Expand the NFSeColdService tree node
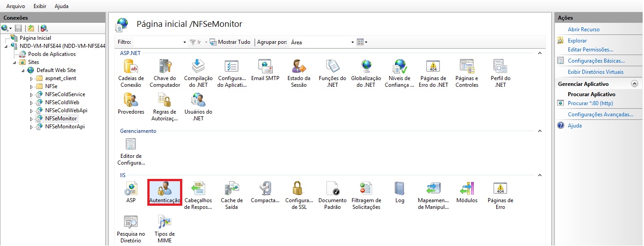This screenshot has height=246, width=644. (31, 94)
